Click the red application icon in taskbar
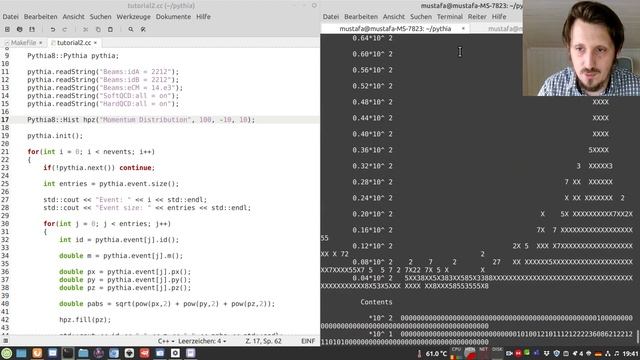The height and width of the screenshot is (360, 640). 144,353
